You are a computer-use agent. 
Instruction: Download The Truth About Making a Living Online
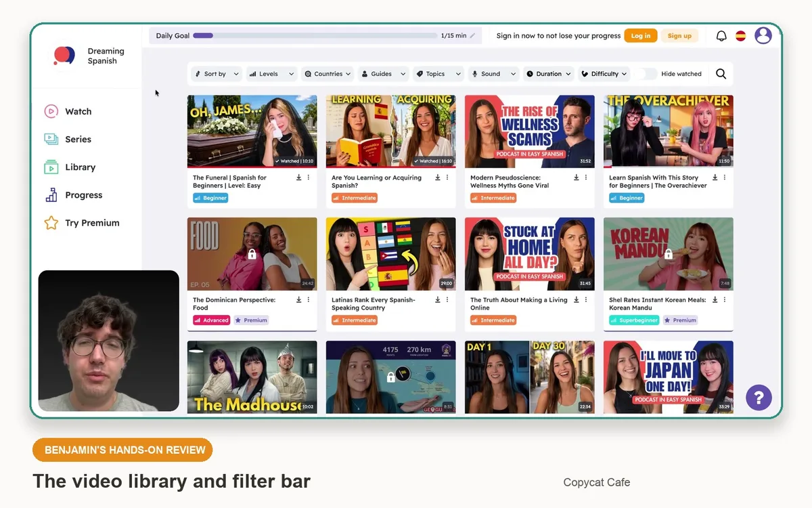pyautogui.click(x=577, y=299)
